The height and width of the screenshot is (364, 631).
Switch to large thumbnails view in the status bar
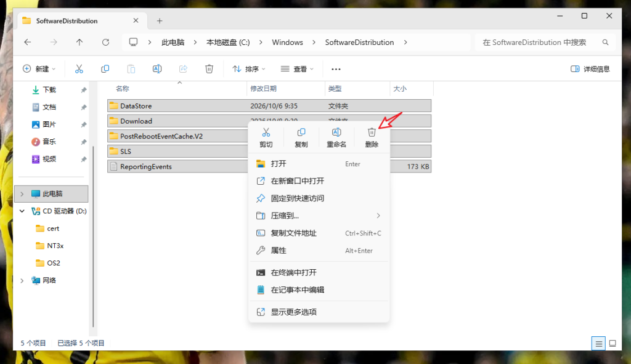pos(613,344)
